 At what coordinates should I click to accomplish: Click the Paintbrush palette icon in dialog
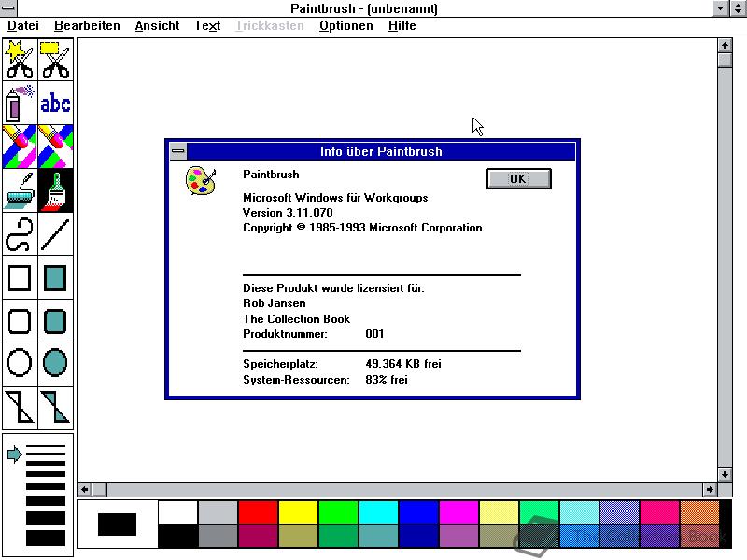pyautogui.click(x=201, y=180)
